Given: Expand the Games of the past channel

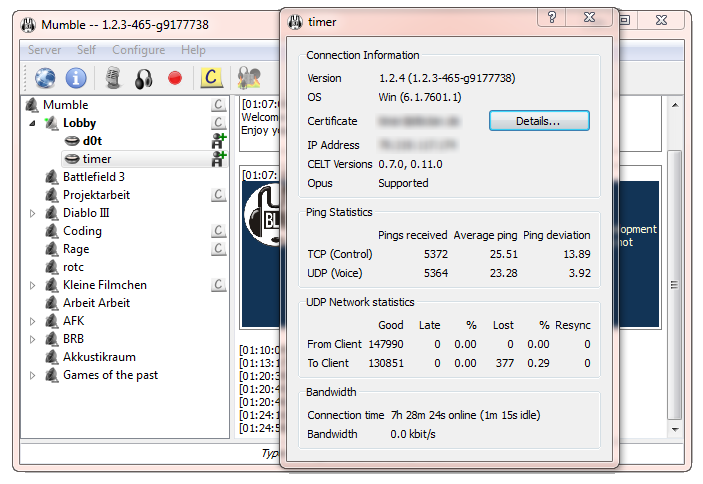Looking at the screenshot, I should click(32, 375).
